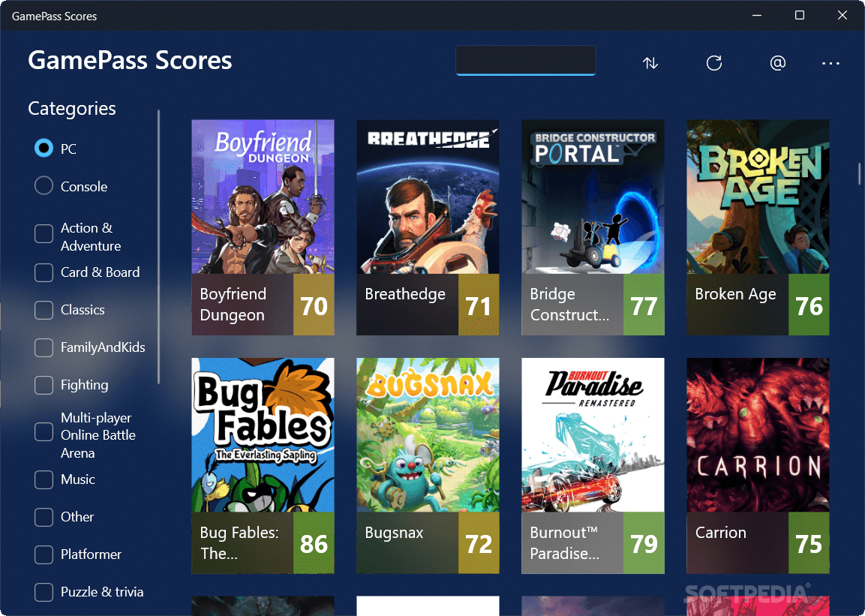This screenshot has height=616, width=865.
Task: Click the Breathedge score 71
Action: (479, 305)
